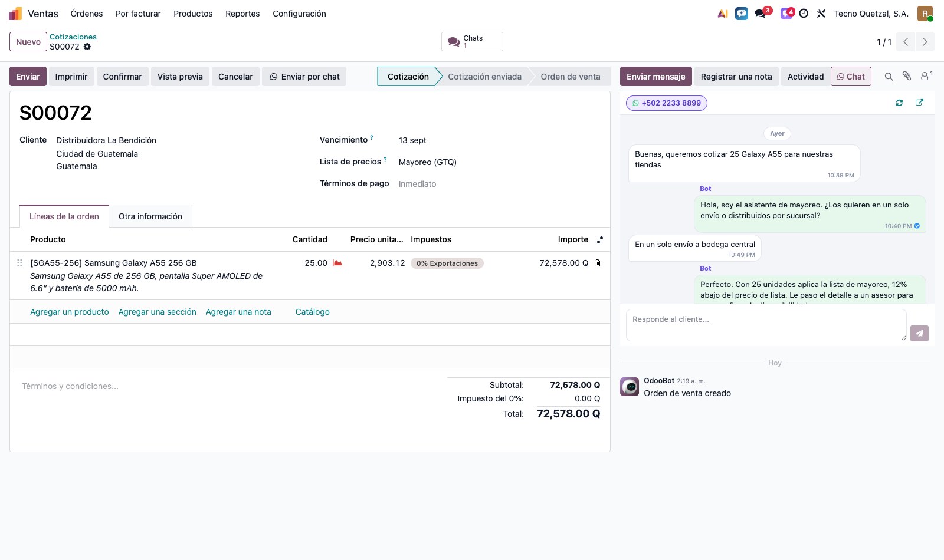Toggle the WhatsApp Chat button
944x560 pixels.
(851, 77)
